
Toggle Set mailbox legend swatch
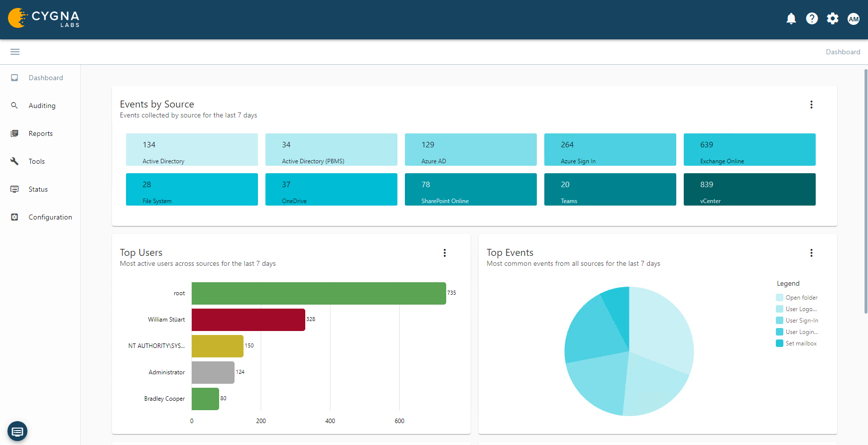click(x=779, y=343)
